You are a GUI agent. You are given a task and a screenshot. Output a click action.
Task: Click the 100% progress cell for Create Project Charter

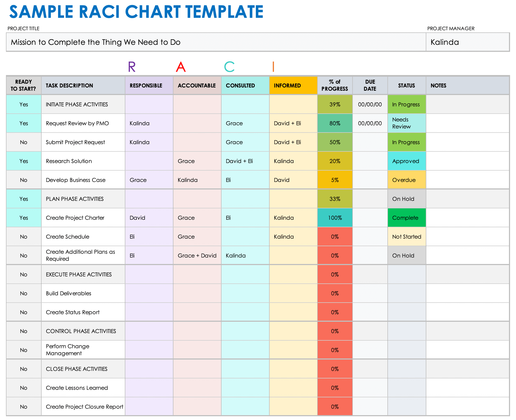pyautogui.click(x=334, y=218)
